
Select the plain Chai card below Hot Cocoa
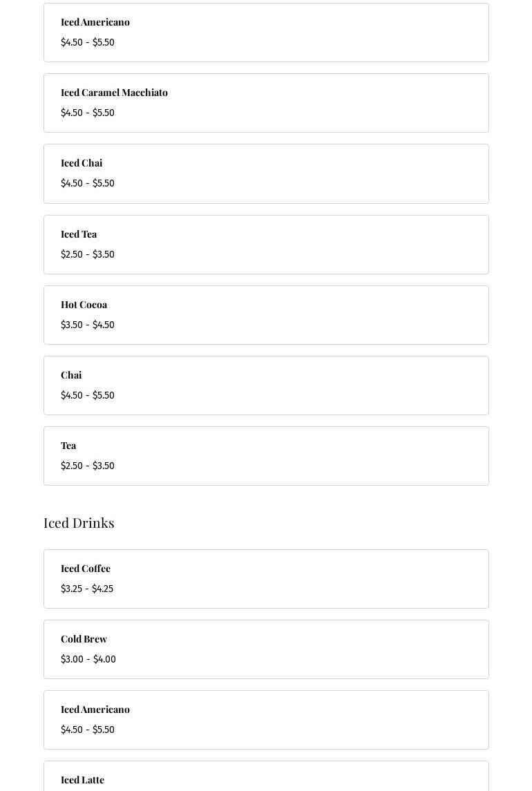(266, 385)
